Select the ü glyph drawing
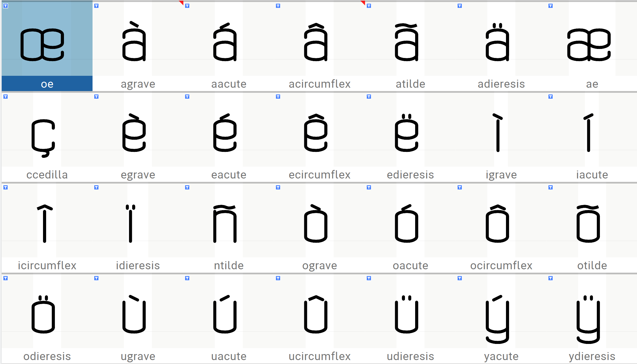Viewport: 637px width, 364px height. 407,315
